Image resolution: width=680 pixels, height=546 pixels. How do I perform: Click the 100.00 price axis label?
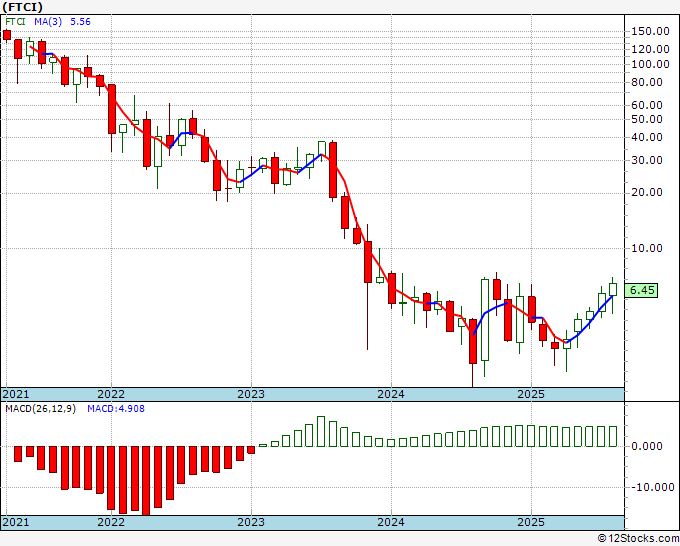coord(650,64)
